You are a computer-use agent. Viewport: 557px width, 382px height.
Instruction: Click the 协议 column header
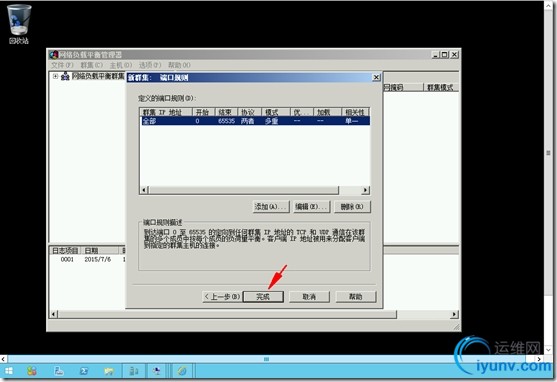(x=249, y=112)
